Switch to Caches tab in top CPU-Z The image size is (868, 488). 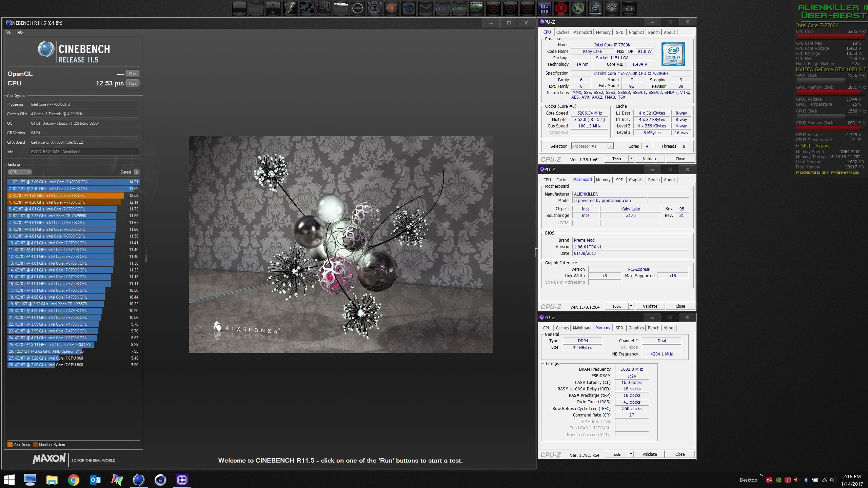tap(563, 33)
